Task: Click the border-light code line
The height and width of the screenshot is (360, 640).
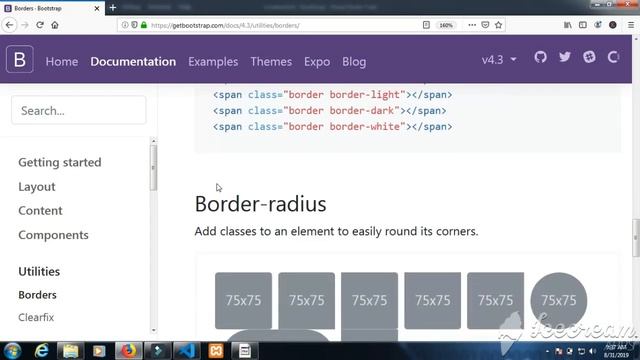Action: click(x=332, y=95)
